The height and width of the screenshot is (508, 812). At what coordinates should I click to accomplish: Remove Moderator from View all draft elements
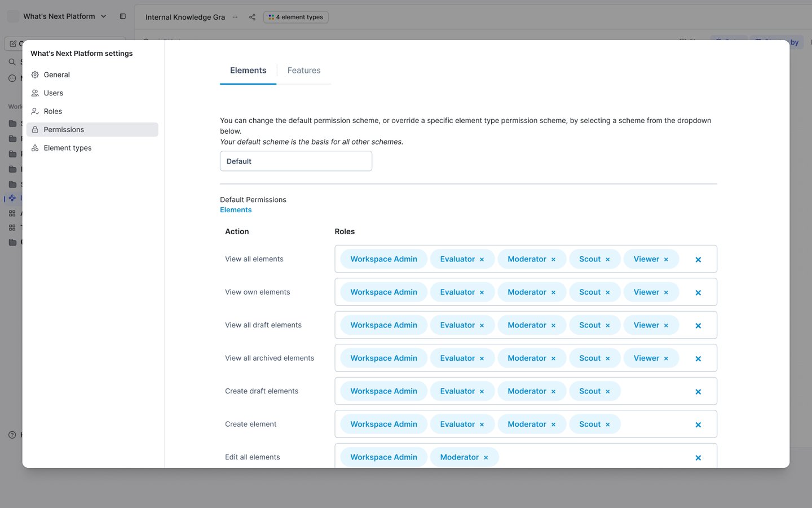point(553,326)
